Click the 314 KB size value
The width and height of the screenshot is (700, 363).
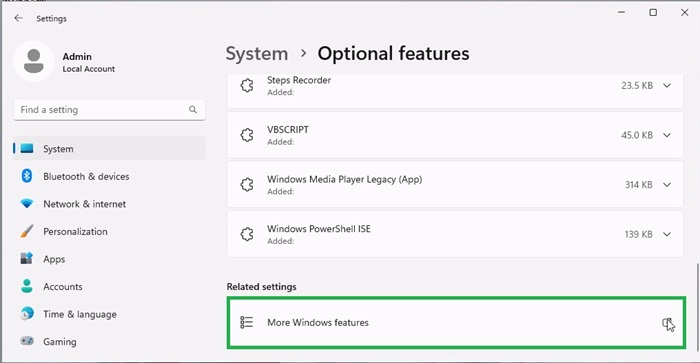click(x=638, y=184)
